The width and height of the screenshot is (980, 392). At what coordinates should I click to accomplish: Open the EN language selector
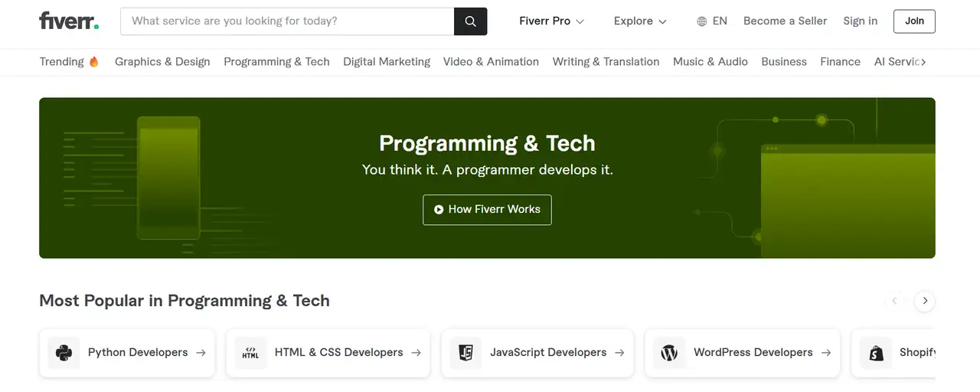(712, 21)
